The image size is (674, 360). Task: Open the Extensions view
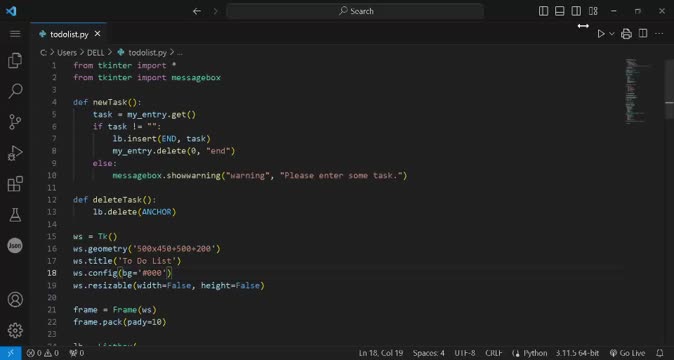[x=15, y=184]
